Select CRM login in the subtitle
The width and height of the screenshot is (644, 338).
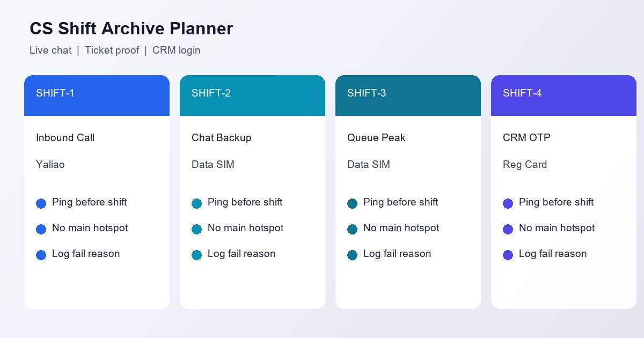point(177,50)
